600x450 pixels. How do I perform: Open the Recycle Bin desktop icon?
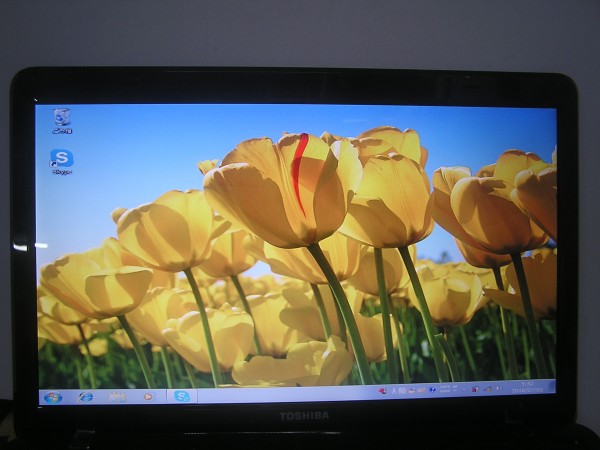click(x=62, y=121)
